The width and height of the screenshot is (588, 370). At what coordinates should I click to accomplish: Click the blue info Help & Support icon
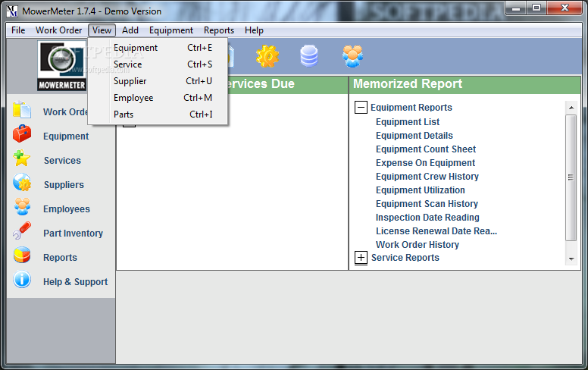tap(22, 280)
